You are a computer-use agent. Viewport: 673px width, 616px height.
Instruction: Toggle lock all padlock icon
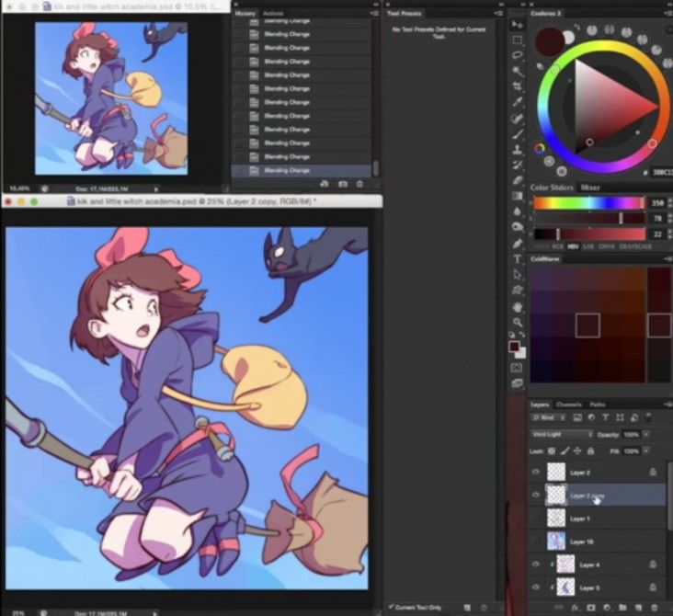(x=590, y=451)
